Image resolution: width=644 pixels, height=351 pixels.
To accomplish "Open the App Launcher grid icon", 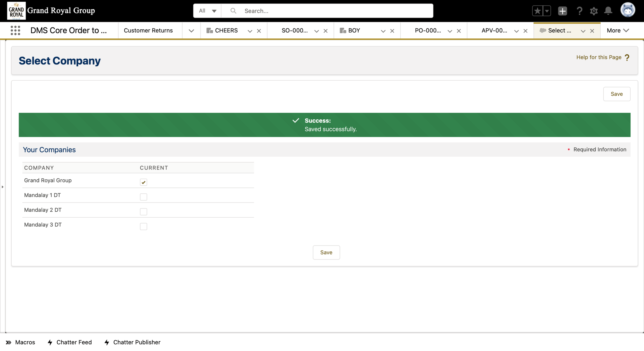I will pyautogui.click(x=15, y=30).
